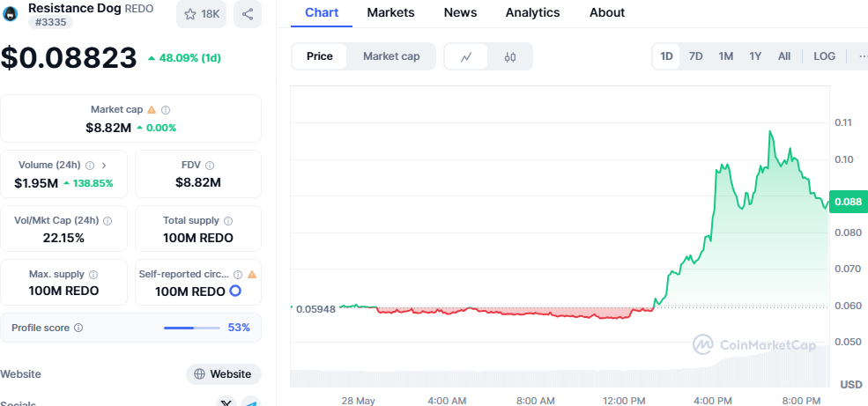Switch to the Analytics tab
868x406 pixels.
(532, 12)
